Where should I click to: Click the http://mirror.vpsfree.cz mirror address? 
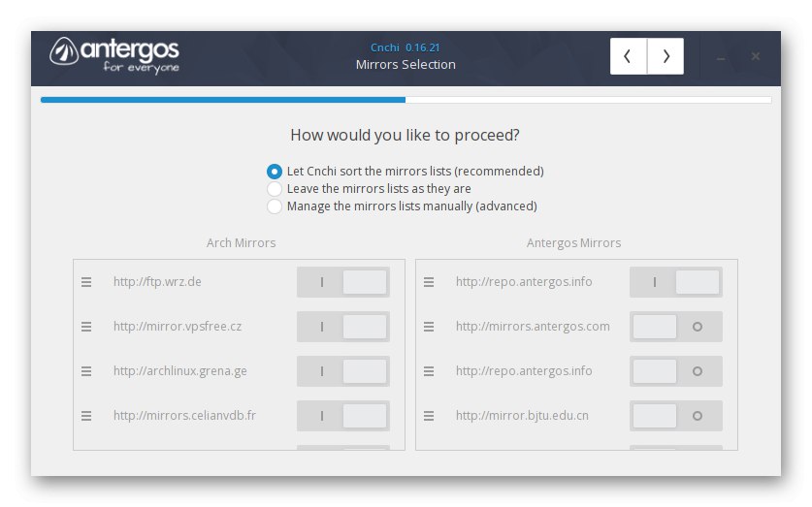178,327
